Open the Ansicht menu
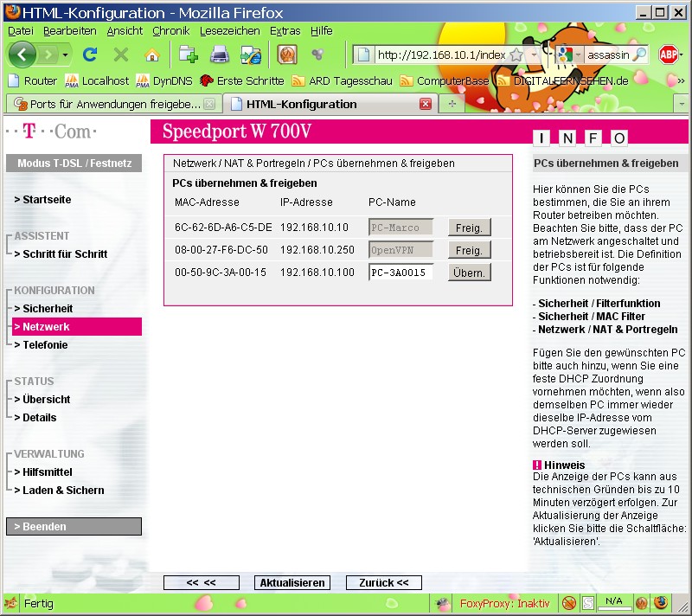The width and height of the screenshot is (692, 616). [125, 31]
